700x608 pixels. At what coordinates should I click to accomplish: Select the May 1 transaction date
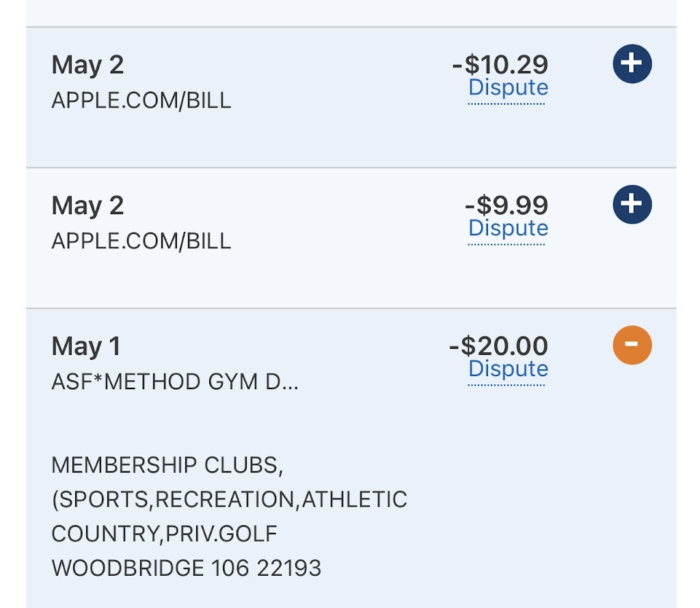(x=86, y=347)
